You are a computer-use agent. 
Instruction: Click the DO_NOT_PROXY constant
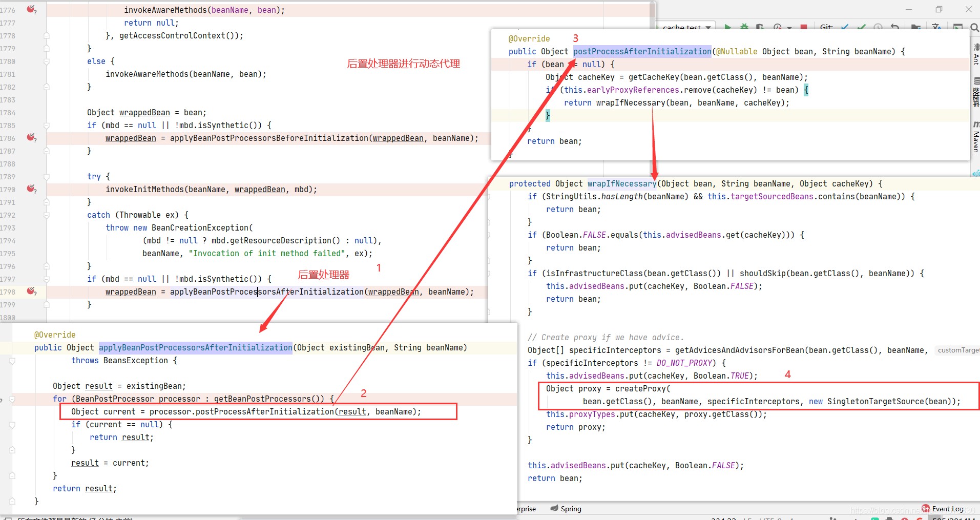(x=684, y=363)
